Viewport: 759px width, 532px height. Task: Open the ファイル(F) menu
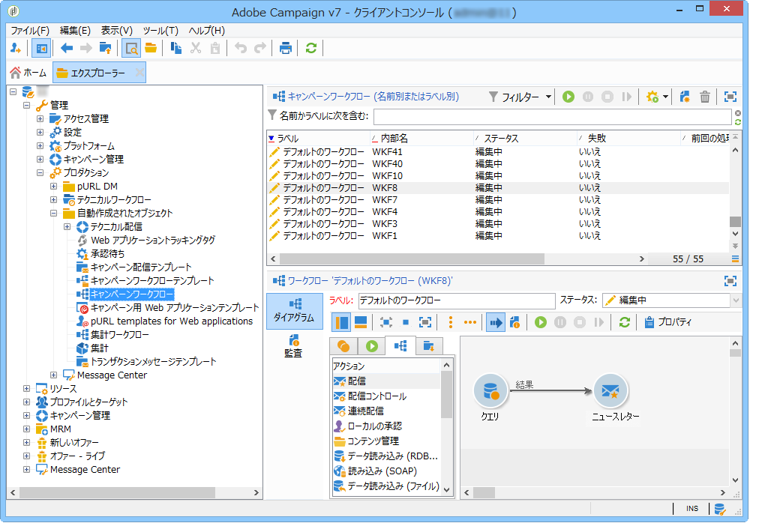(30, 31)
